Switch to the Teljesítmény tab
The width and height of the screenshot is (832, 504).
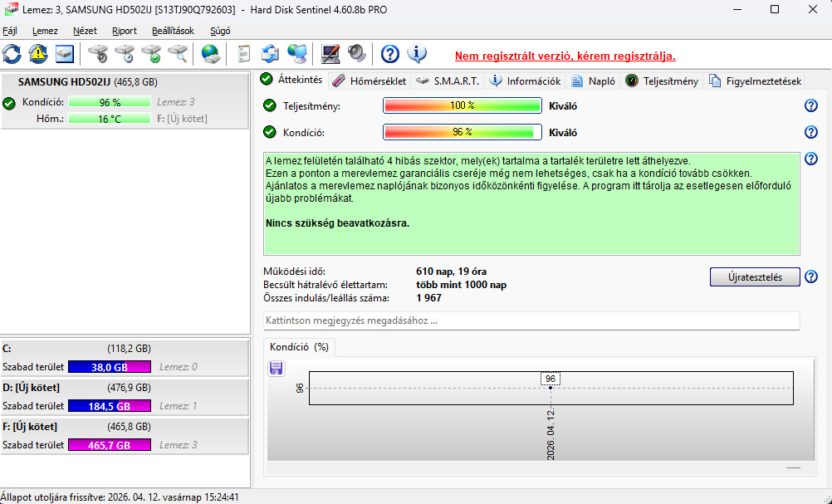662,81
